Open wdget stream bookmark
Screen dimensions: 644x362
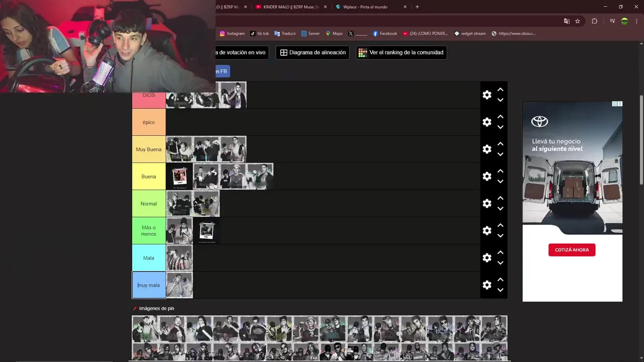[470, 34]
